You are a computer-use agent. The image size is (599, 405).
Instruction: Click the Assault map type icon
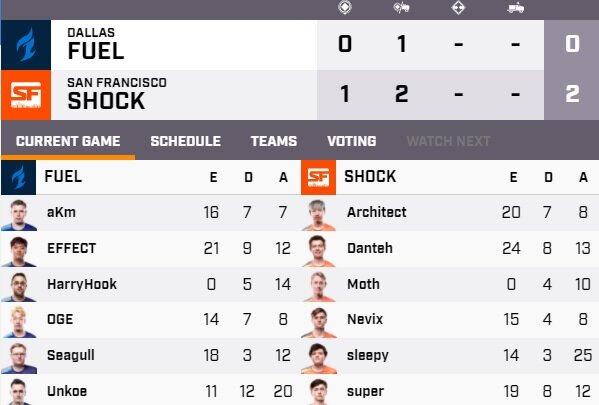tap(458, 7)
